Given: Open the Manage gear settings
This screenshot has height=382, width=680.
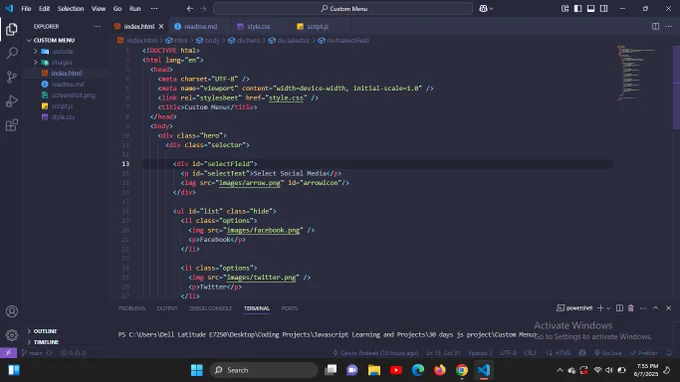Looking at the screenshot, I should pyautogui.click(x=12, y=335).
